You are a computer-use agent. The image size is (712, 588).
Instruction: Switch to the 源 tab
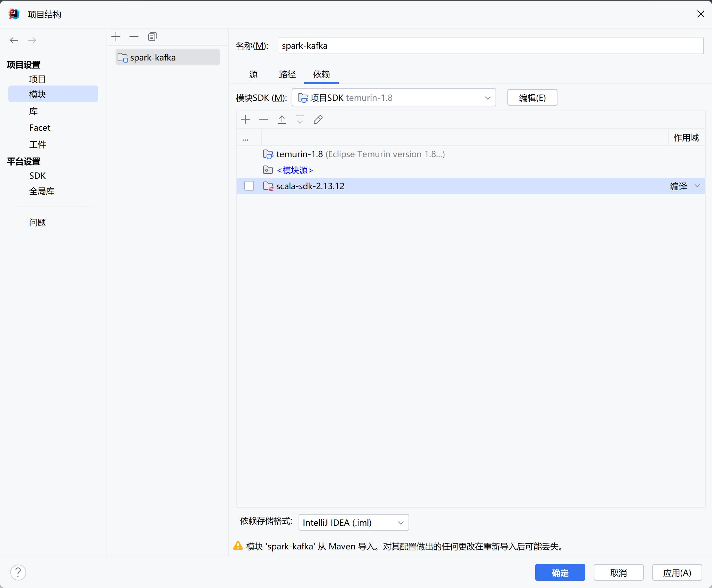coord(253,74)
